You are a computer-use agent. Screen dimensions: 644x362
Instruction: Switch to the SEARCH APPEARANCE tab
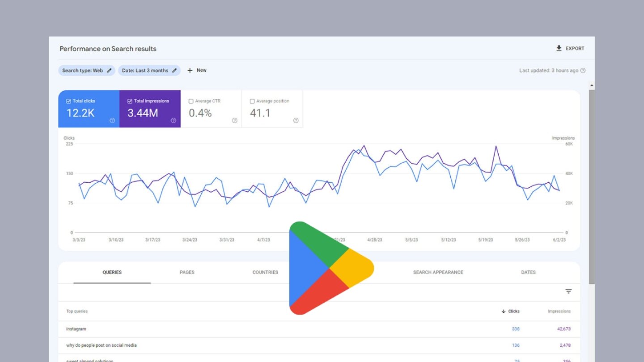pyautogui.click(x=438, y=272)
